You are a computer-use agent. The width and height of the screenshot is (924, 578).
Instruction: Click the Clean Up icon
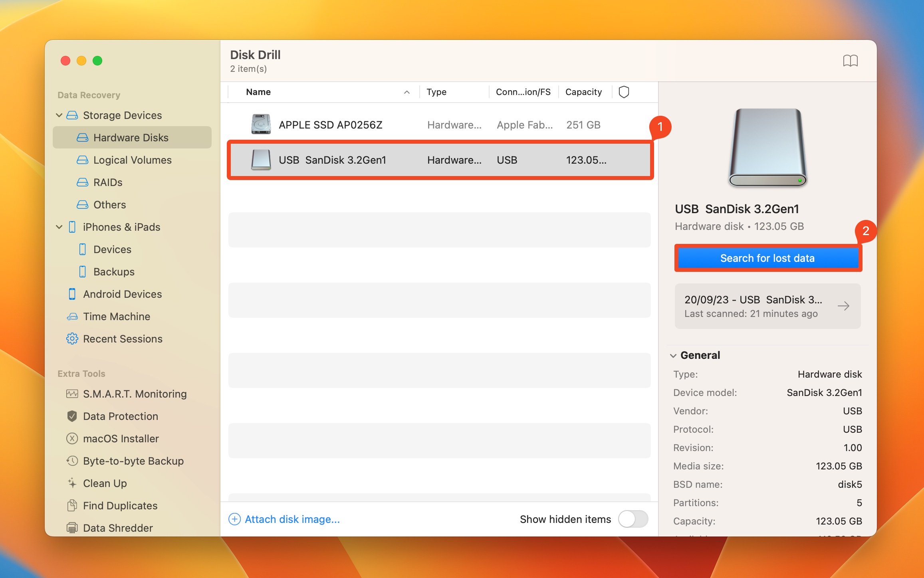coord(71,483)
